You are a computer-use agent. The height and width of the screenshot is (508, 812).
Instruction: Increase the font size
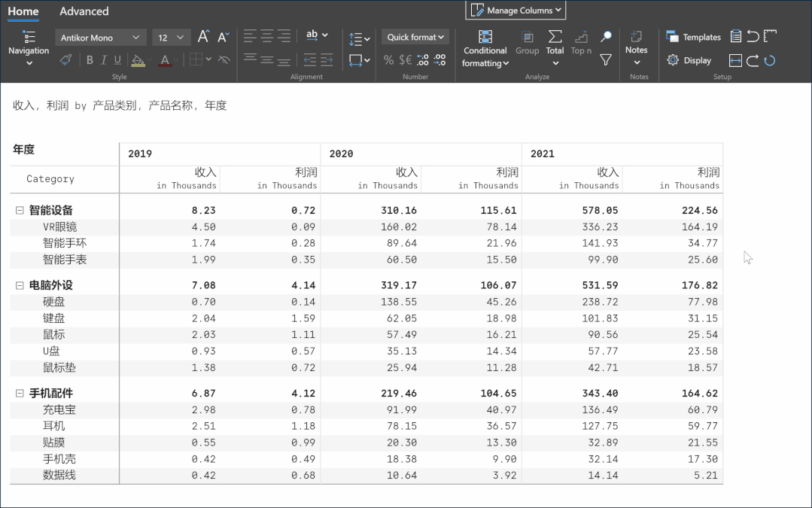click(x=203, y=37)
